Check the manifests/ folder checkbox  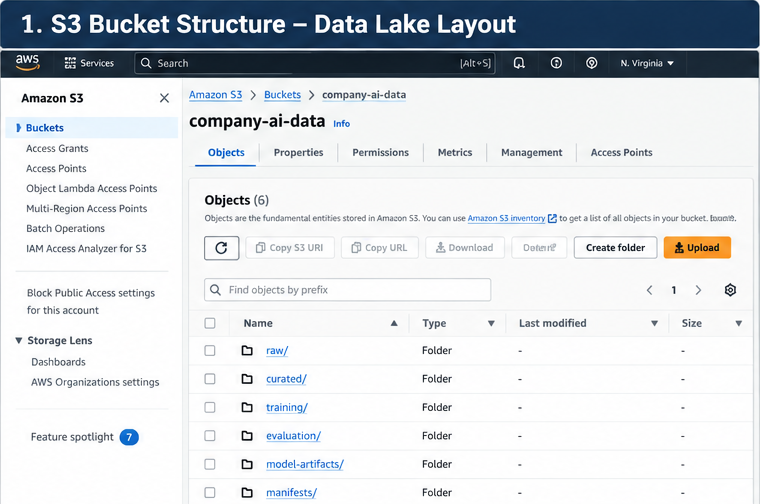[x=210, y=492]
